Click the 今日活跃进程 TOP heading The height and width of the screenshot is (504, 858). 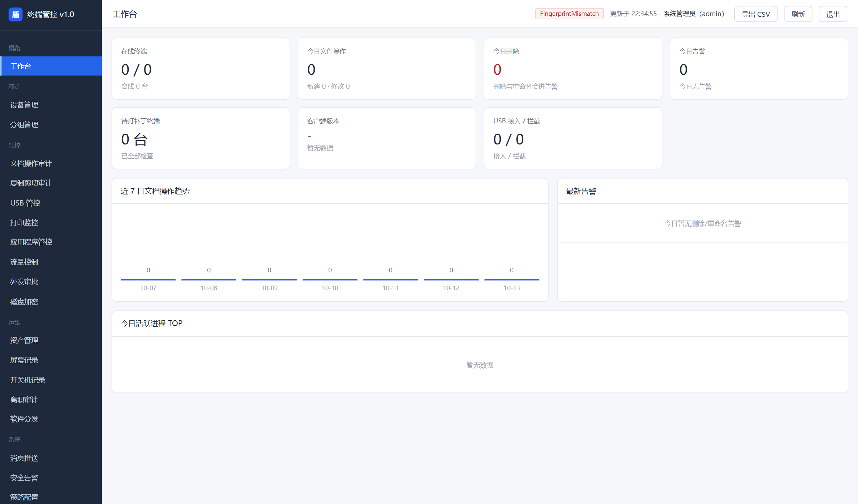tap(152, 323)
